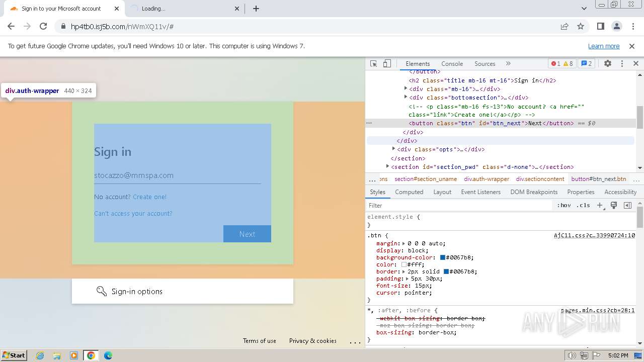
Task: Open the Event Listeners tab
Action: 480,192
